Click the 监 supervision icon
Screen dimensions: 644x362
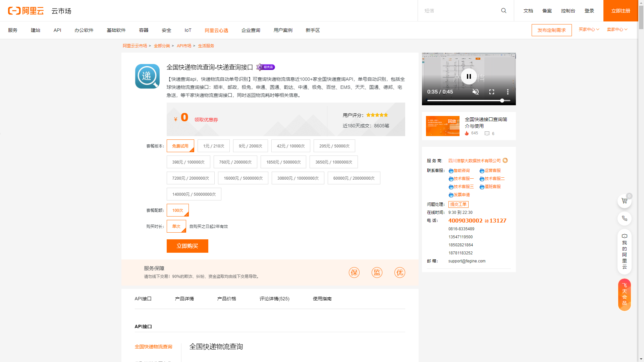click(x=377, y=273)
